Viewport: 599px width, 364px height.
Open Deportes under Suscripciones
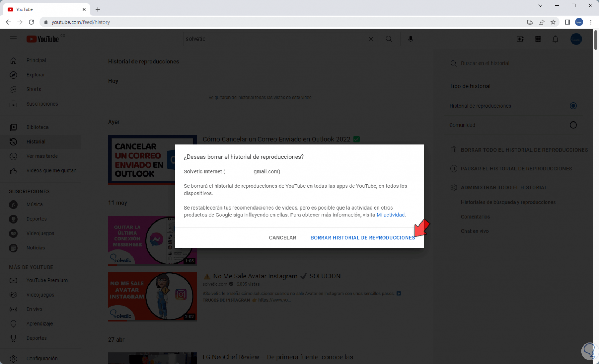click(x=41, y=219)
